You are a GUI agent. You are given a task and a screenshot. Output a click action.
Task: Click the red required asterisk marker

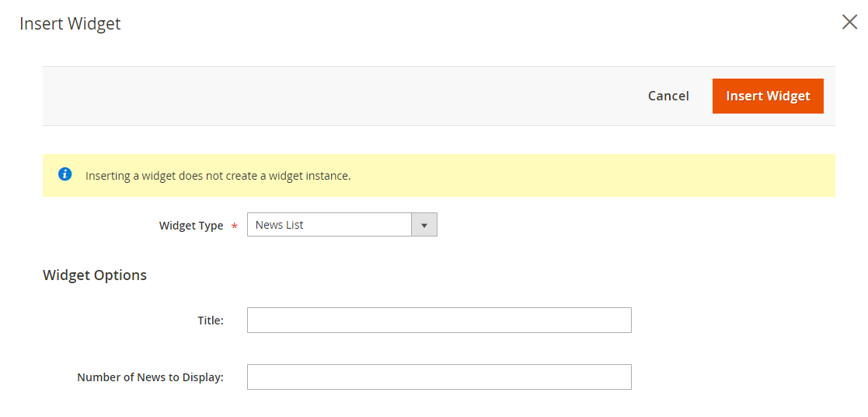pyautogui.click(x=234, y=226)
